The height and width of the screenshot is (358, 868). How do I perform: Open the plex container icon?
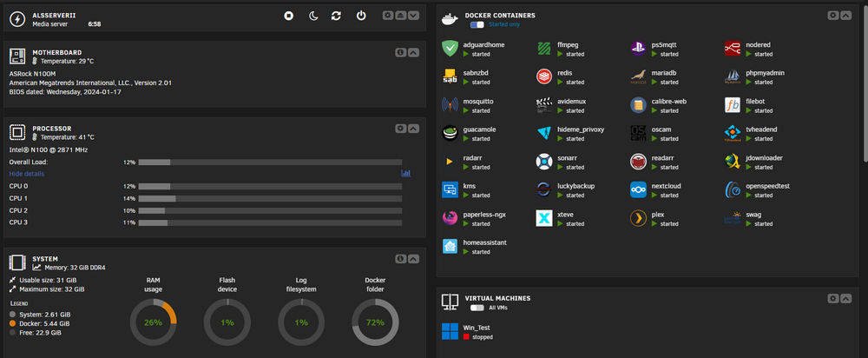click(638, 218)
